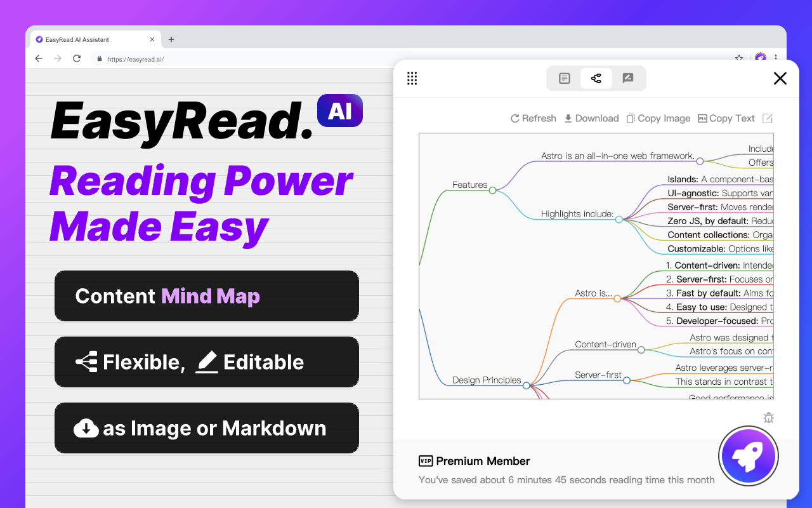Screen dimensions: 812x508
Task: Open the grid apps menu icon
Action: click(412, 78)
